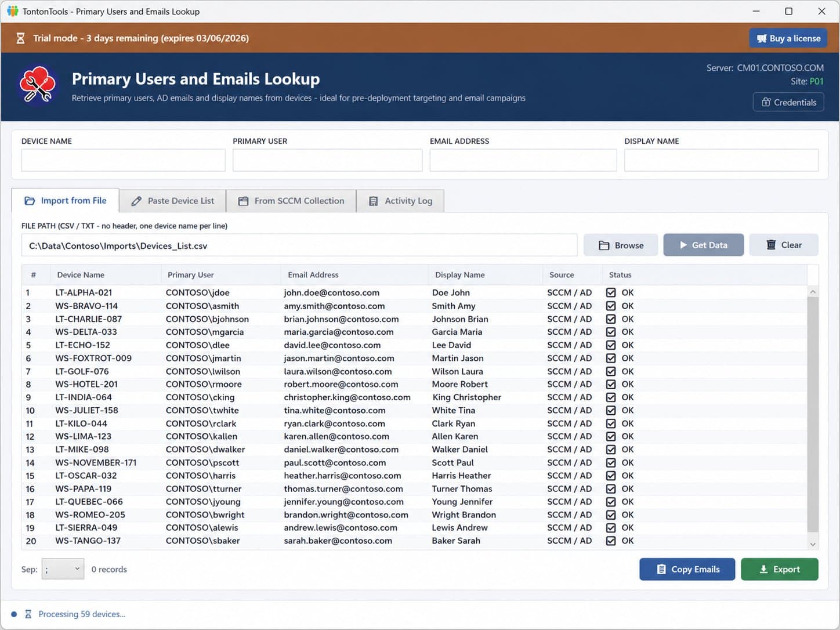The image size is (840, 630).
Task: Click the download icon on Export button
Action: tap(763, 569)
